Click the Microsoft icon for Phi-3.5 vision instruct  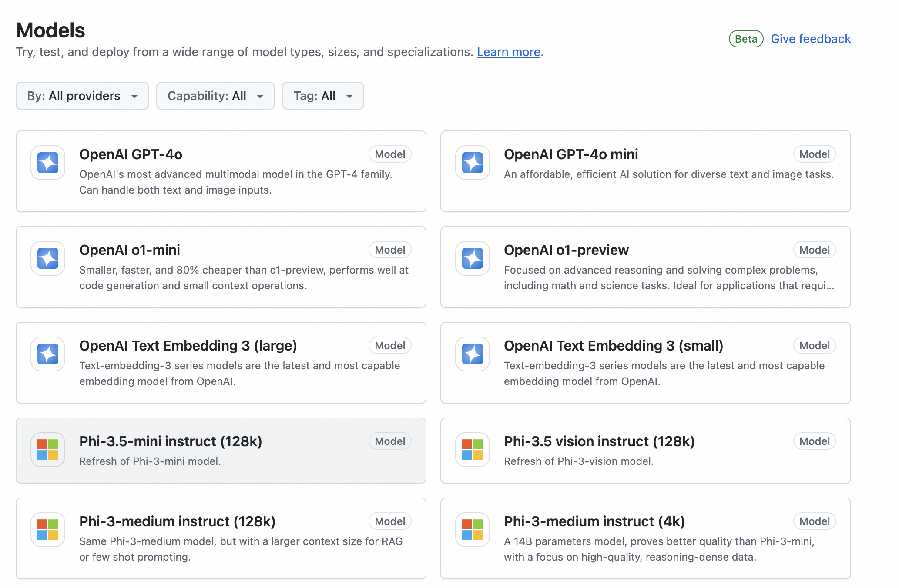(x=472, y=451)
